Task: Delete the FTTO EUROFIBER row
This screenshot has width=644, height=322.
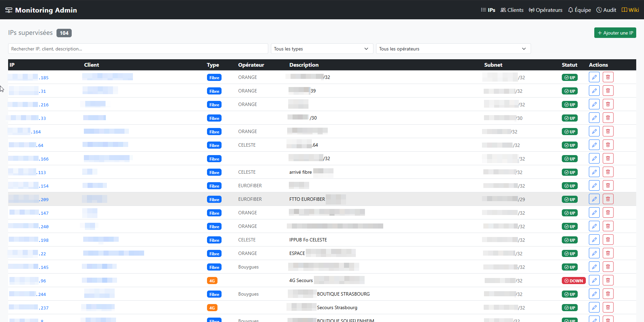Action: tap(608, 199)
